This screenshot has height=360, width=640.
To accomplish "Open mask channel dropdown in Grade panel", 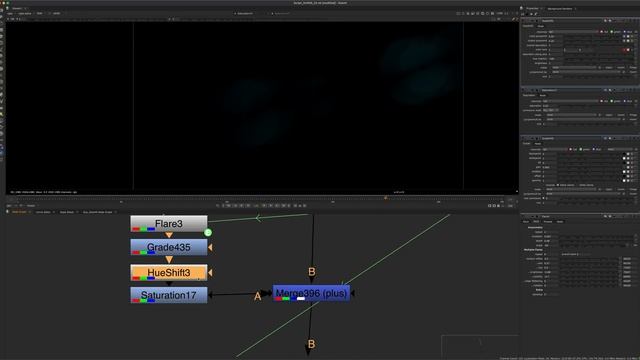I will (x=571, y=189).
